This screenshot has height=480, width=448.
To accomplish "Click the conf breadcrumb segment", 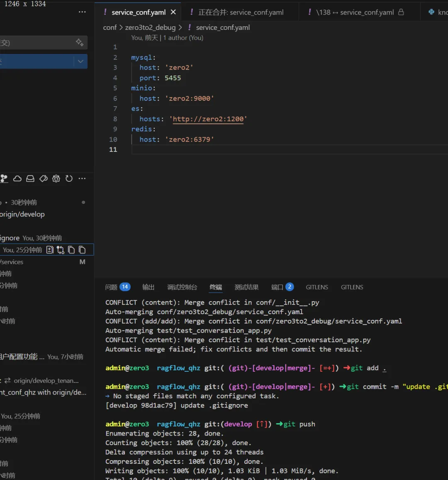I will [110, 27].
